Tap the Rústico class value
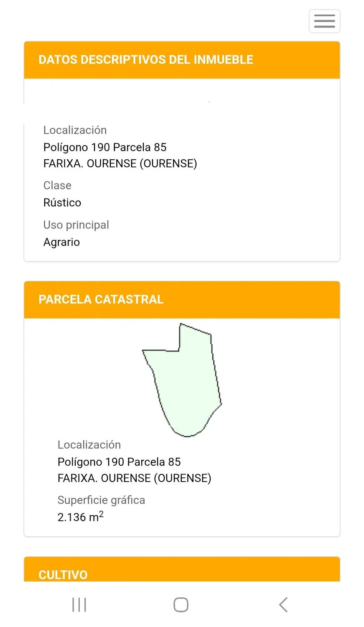This screenshot has height=627, width=364. (x=62, y=203)
